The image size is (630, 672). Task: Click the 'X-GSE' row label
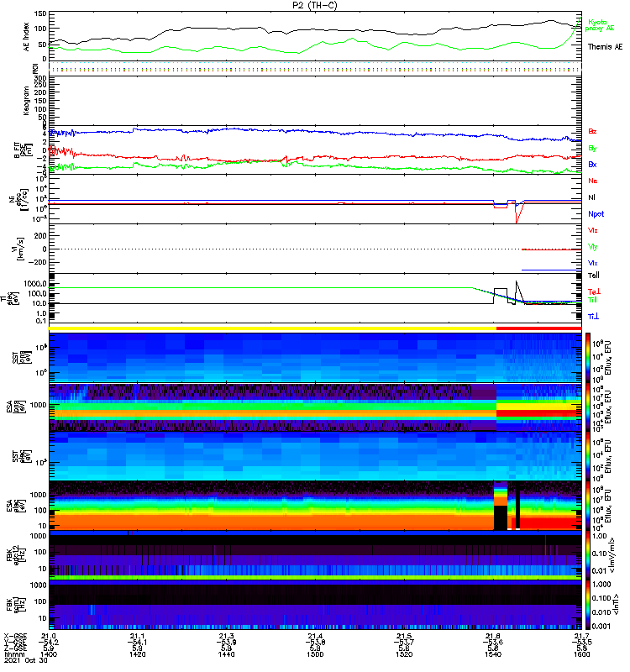coord(15,636)
